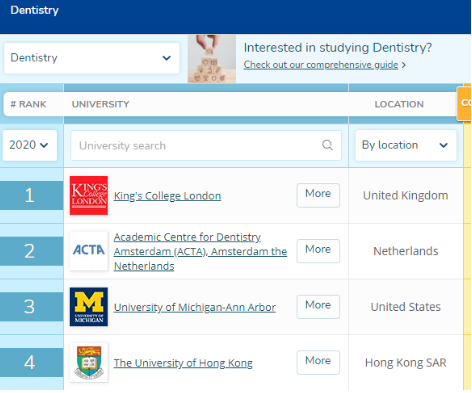This screenshot has width=472, height=393.
Task: Open the King's College London link
Action: (167, 196)
